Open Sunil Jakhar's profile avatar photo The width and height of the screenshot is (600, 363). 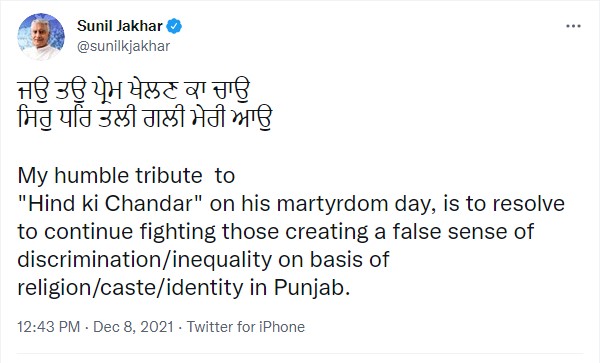[x=41, y=37]
